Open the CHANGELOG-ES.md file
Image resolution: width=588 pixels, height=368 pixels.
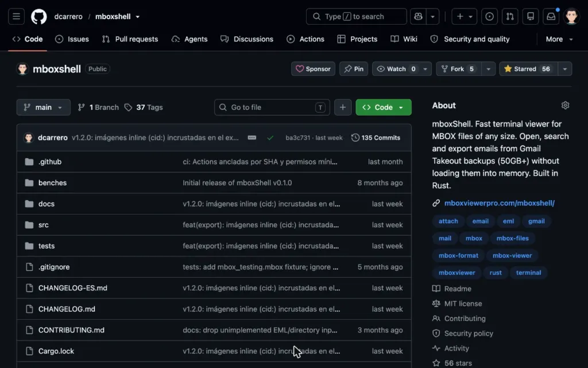coord(73,288)
